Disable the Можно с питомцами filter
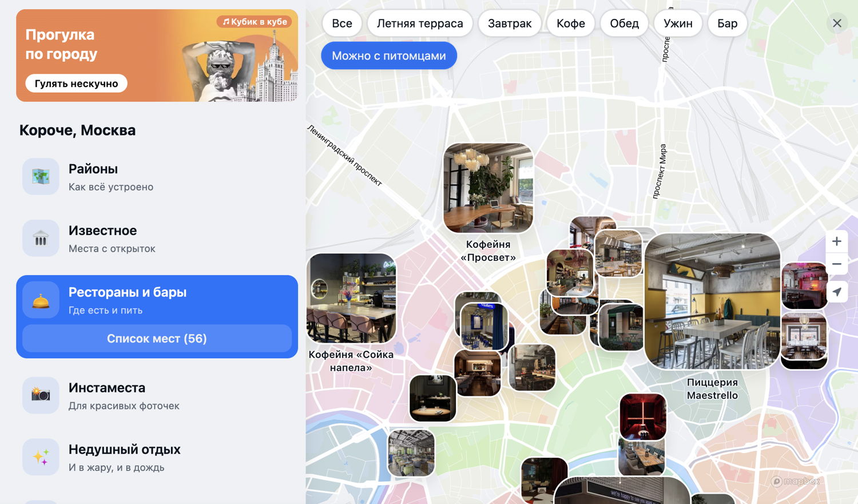 [x=389, y=55]
